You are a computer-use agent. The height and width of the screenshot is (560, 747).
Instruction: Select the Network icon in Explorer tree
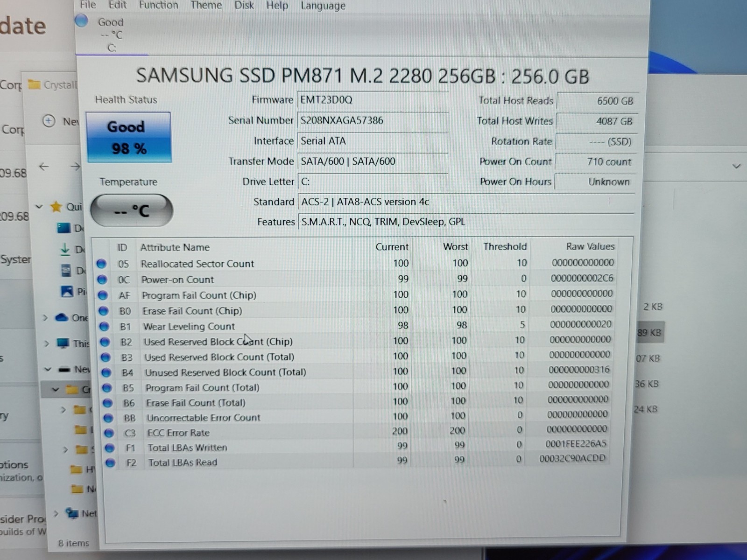pos(72,513)
